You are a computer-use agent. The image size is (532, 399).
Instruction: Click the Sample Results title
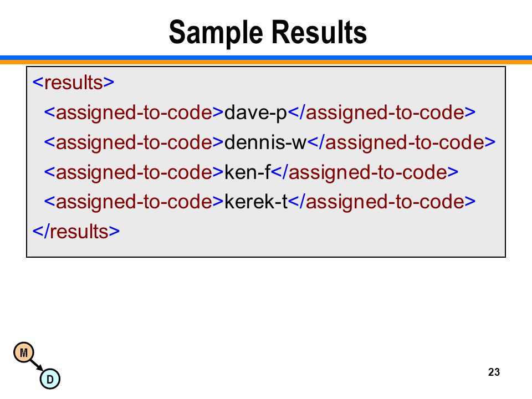[268, 33]
